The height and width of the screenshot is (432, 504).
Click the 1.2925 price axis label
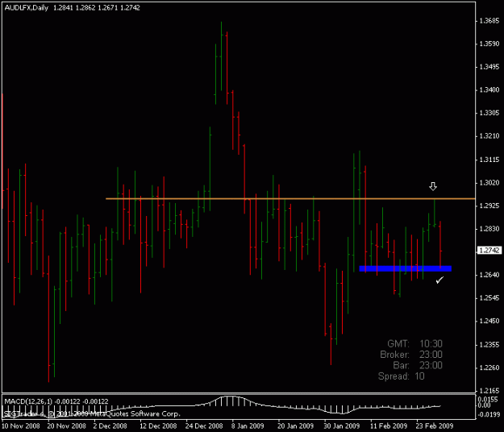489,206
